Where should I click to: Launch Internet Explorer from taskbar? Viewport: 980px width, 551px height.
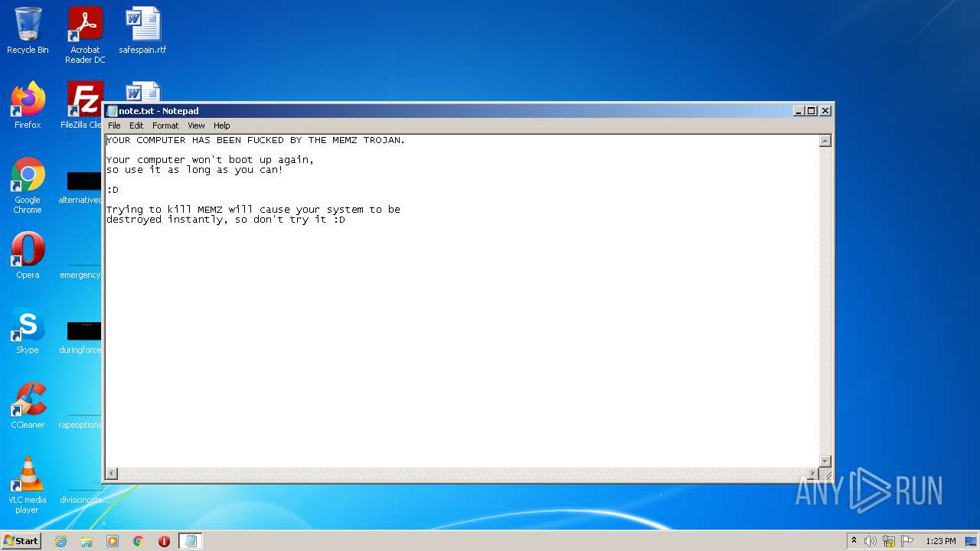click(60, 541)
